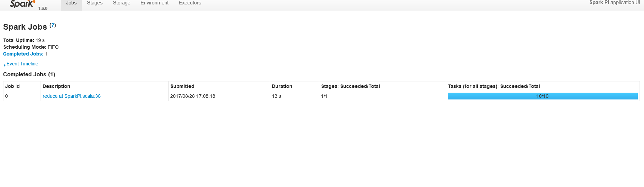Viewport: 644px width, 187px height.
Task: Click the 10/10 tasks progress bar
Action: [543, 96]
